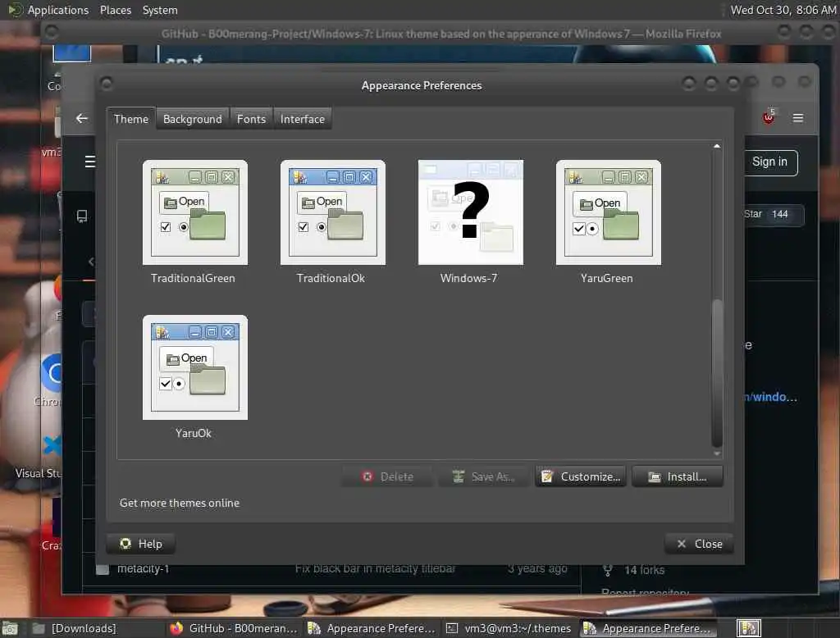Click the Customize... button
This screenshot has height=638, width=840.
point(581,476)
